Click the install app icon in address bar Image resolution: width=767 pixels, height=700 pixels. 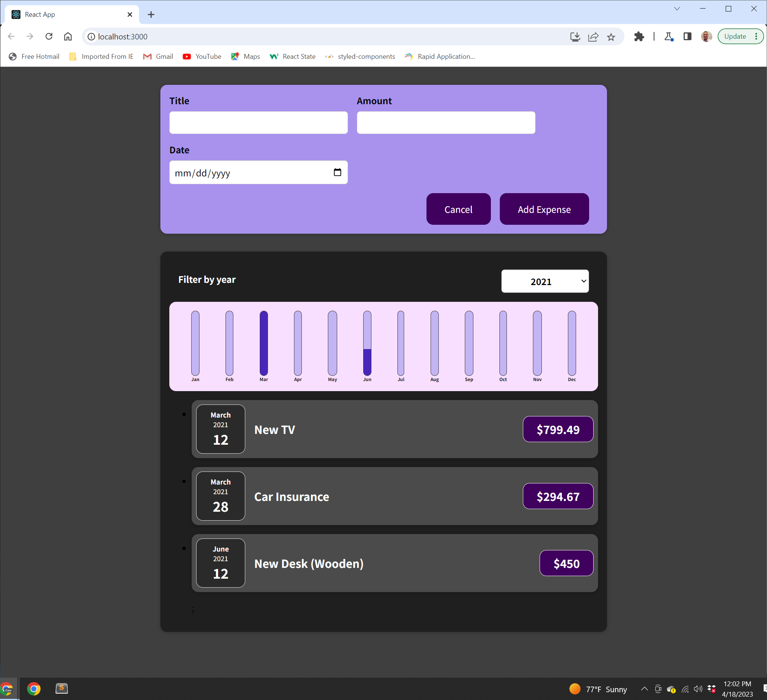click(575, 36)
